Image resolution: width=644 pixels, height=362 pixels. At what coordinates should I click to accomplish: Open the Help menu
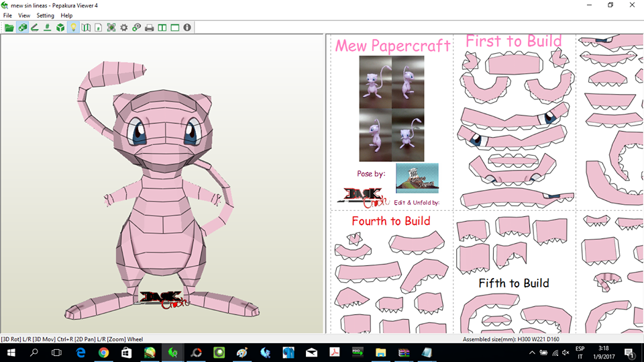click(66, 15)
